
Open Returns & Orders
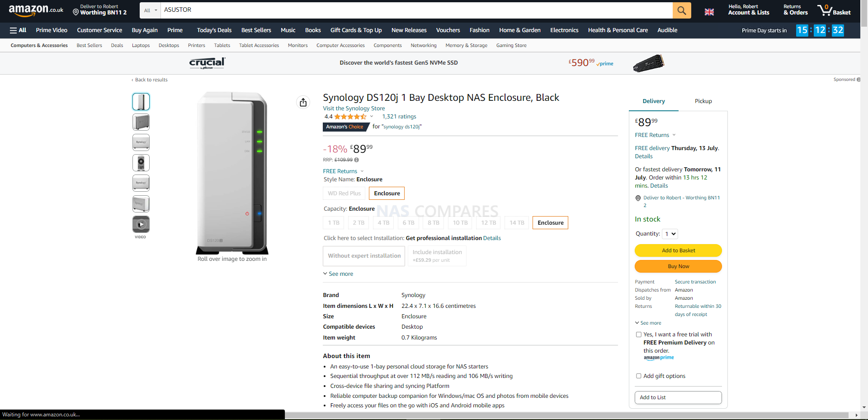pyautogui.click(x=796, y=10)
